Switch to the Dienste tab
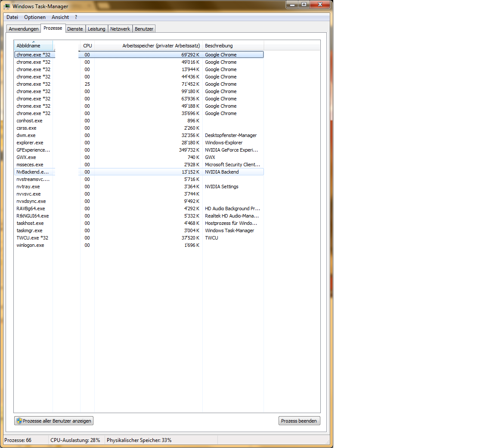Viewport: 496px width, 448px height. pos(75,29)
